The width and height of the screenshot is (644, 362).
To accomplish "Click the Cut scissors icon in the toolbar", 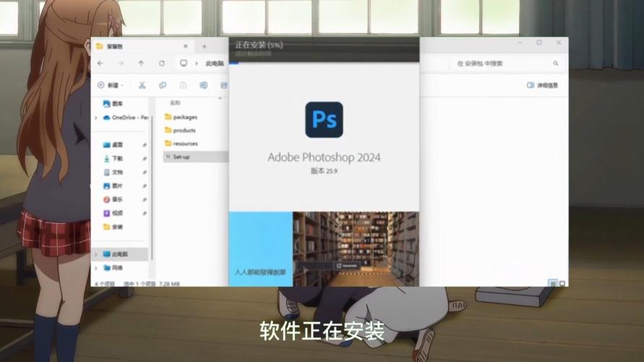I will [142, 85].
